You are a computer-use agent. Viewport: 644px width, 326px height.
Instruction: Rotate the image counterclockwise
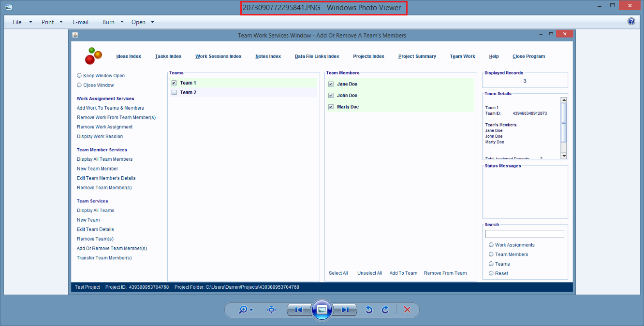pos(369,310)
